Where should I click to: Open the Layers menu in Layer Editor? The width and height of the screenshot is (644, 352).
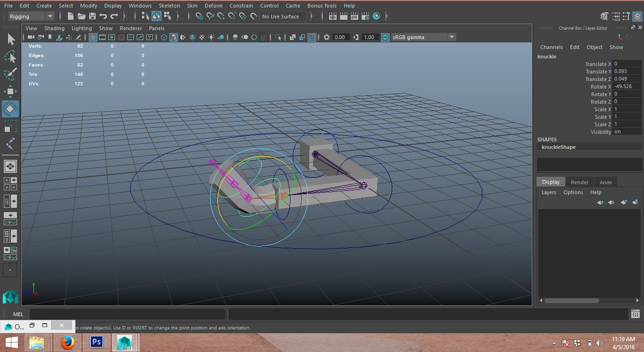549,192
